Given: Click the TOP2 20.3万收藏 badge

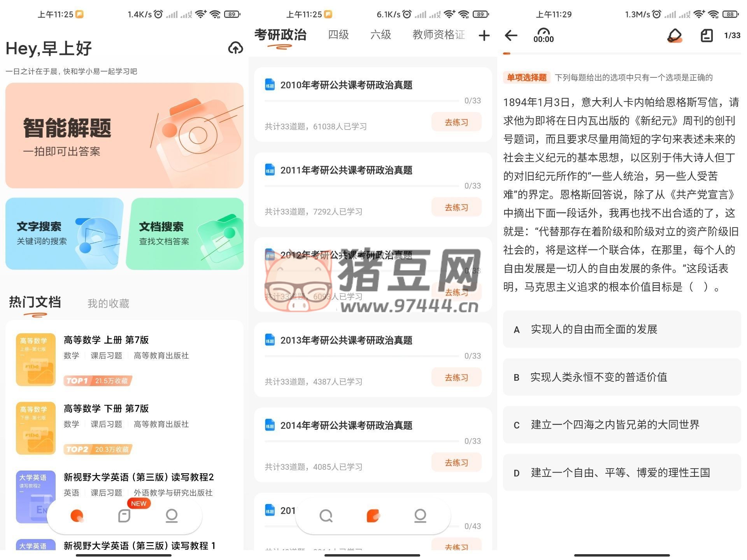Looking at the screenshot, I should pos(98,450).
